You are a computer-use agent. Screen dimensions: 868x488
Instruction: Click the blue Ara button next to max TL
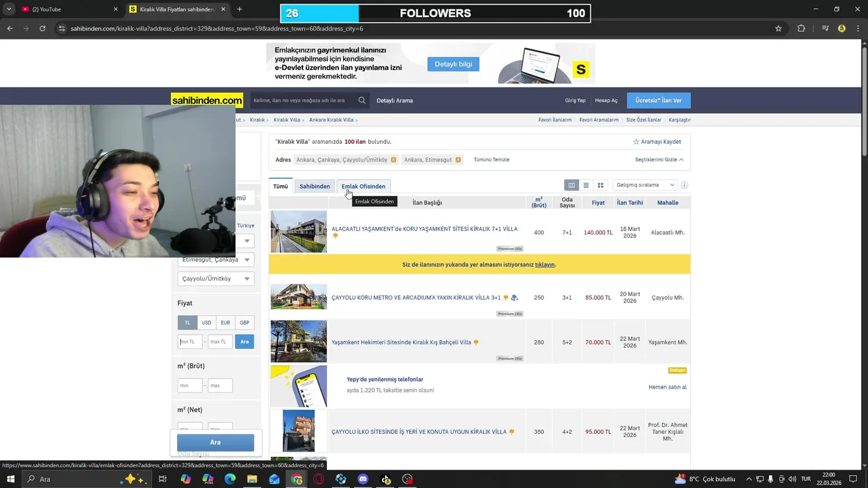pos(244,342)
